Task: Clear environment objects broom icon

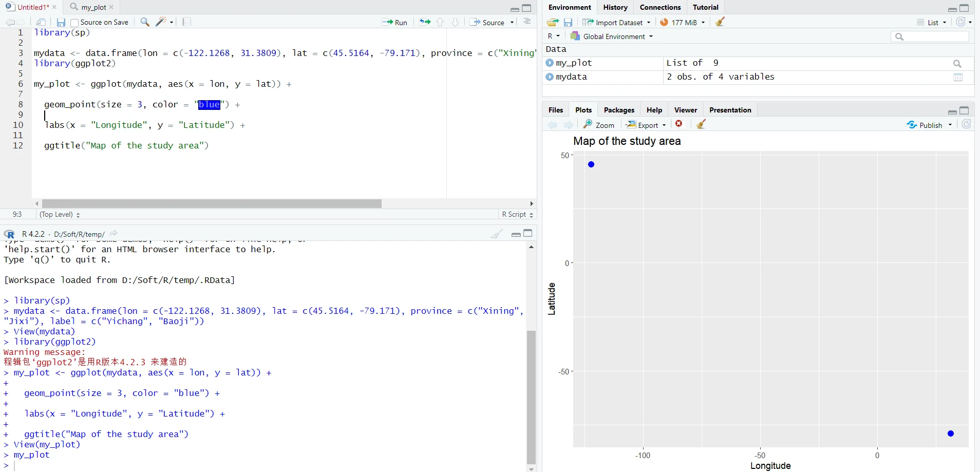Action: tap(720, 22)
